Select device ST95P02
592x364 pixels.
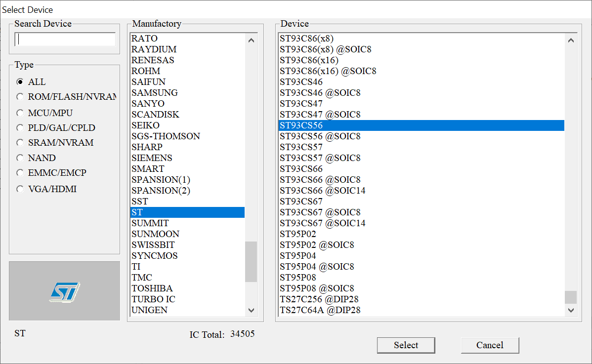(x=422, y=234)
